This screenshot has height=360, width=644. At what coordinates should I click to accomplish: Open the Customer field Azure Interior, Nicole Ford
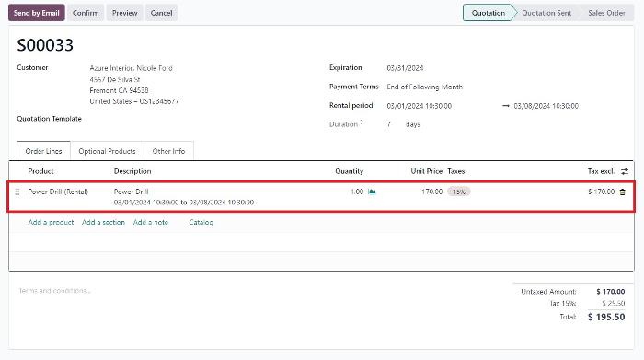[x=131, y=68]
